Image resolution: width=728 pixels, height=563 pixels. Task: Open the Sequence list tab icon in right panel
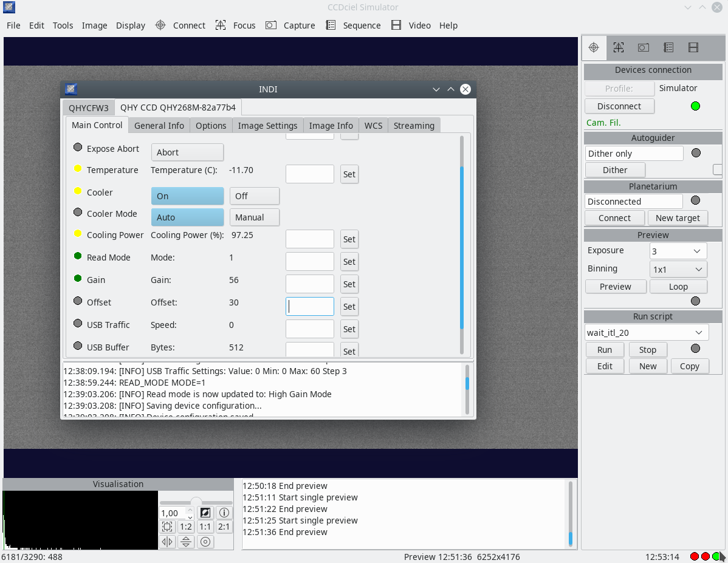(x=668, y=47)
